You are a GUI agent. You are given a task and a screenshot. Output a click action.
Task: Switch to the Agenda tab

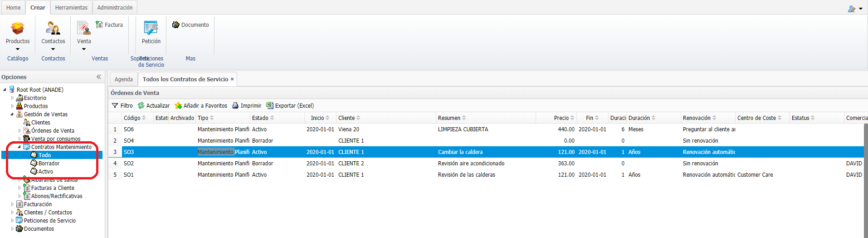123,79
